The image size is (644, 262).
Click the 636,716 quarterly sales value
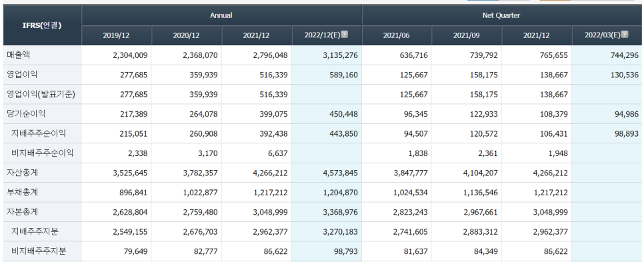[x=413, y=55]
